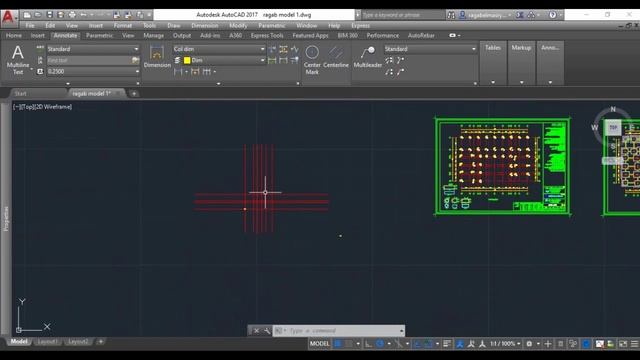The width and height of the screenshot is (640, 360).
Task: Open the Format menu
Action: pyautogui.click(x=123, y=25)
